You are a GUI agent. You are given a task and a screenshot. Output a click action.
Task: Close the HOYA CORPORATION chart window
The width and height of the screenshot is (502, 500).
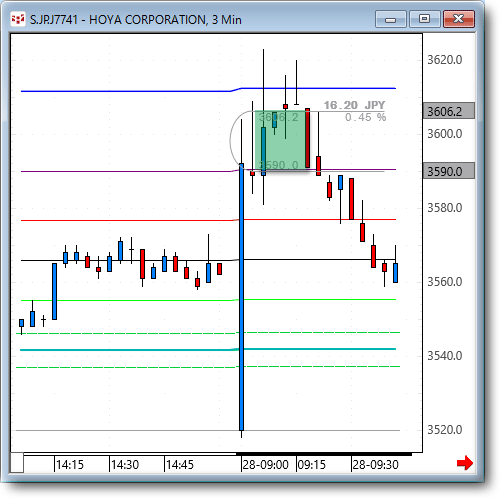coord(459,19)
